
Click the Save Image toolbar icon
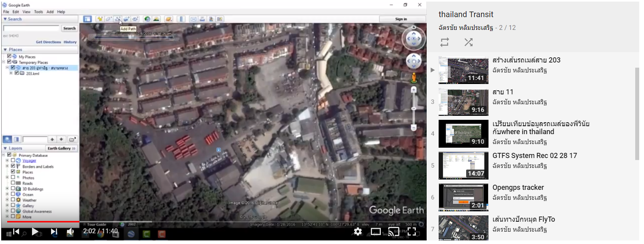point(211,19)
